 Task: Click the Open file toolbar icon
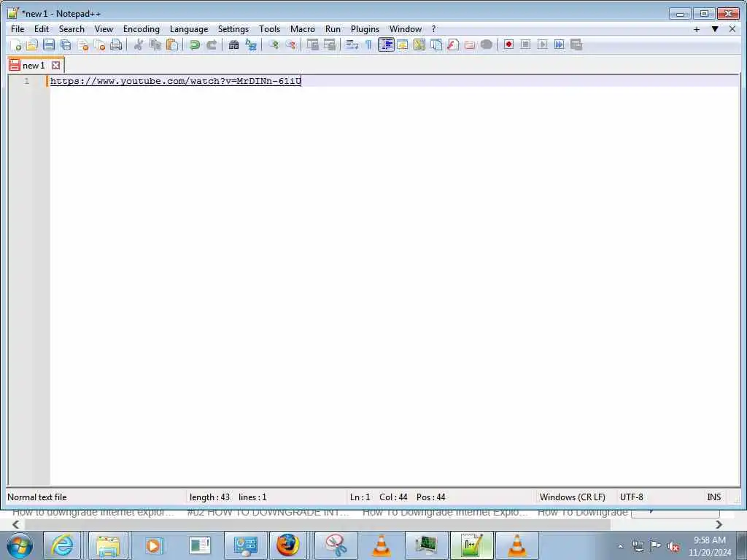[x=32, y=44]
